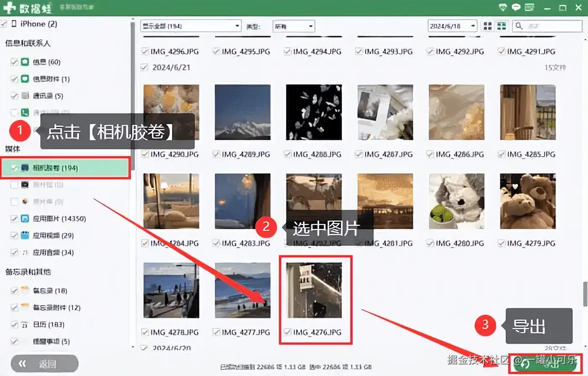
Task: Open the menu list icon in the title bar
Action: coord(530,7)
